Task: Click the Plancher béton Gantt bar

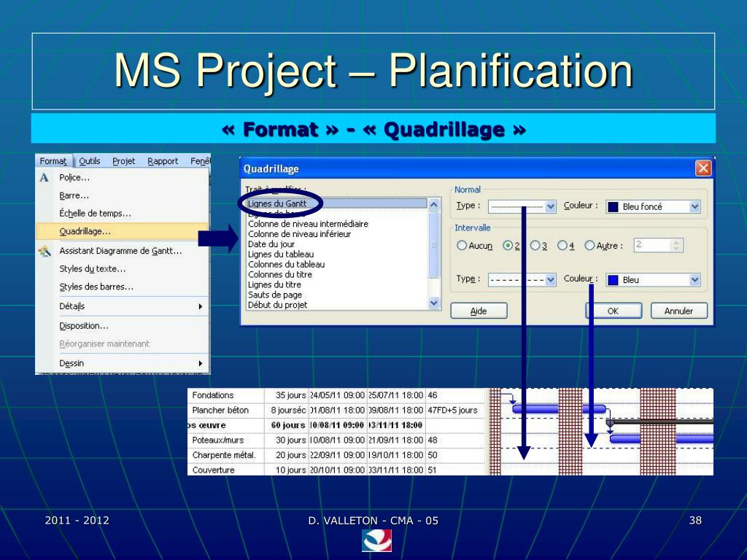Action: click(558, 408)
